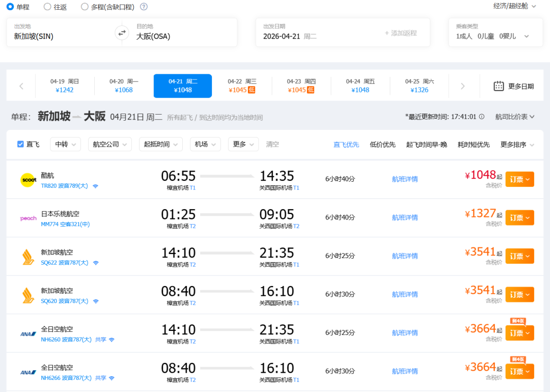550x392 pixels.
Task: Click the 出发地 departure field 新加坡(SIN)
Action: point(61,36)
